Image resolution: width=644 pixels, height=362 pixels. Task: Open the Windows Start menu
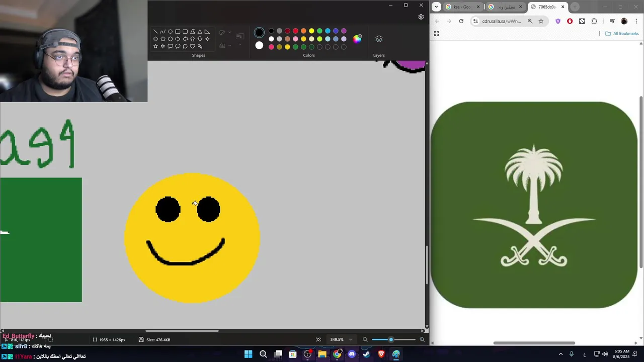tap(248, 354)
